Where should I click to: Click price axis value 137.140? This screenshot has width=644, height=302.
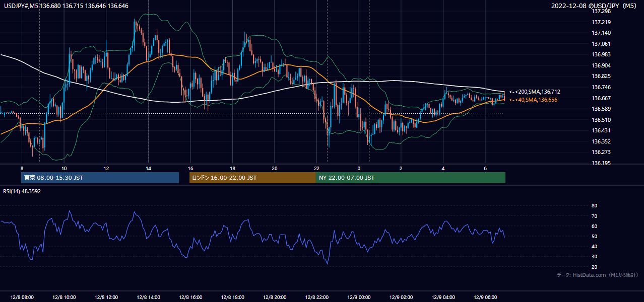point(601,33)
